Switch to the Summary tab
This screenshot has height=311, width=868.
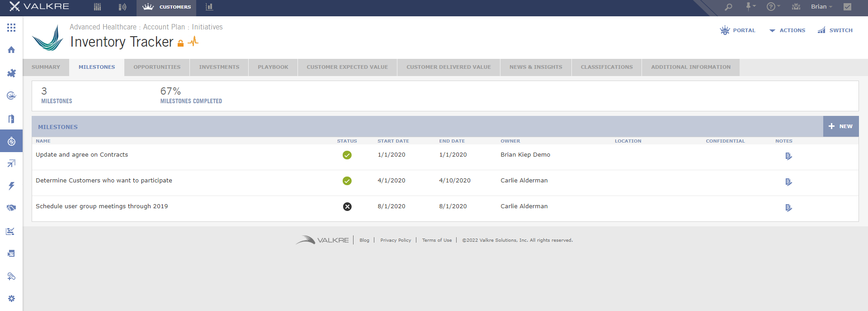pyautogui.click(x=46, y=67)
